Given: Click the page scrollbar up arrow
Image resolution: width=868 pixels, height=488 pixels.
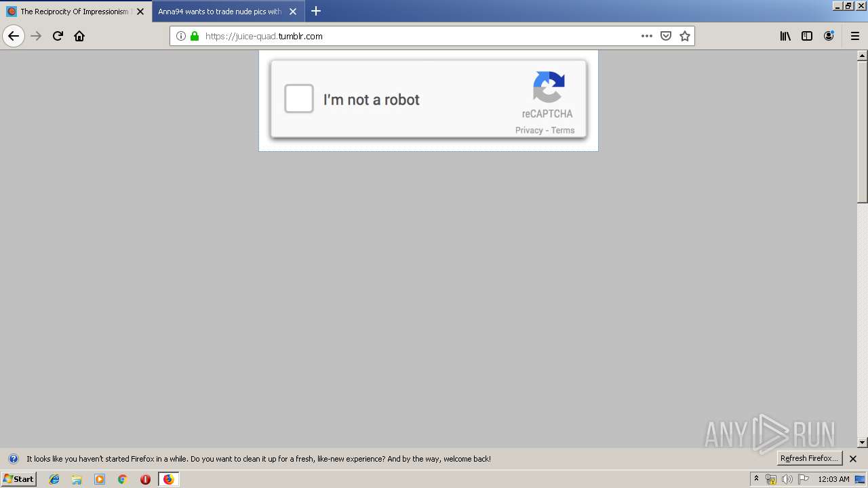Looking at the screenshot, I should (863, 56).
